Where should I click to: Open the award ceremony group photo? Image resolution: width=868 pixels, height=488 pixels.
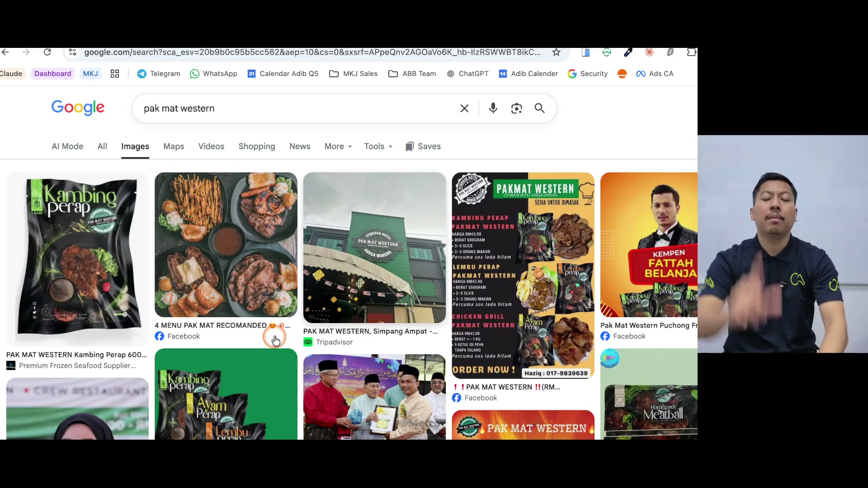tap(374, 397)
